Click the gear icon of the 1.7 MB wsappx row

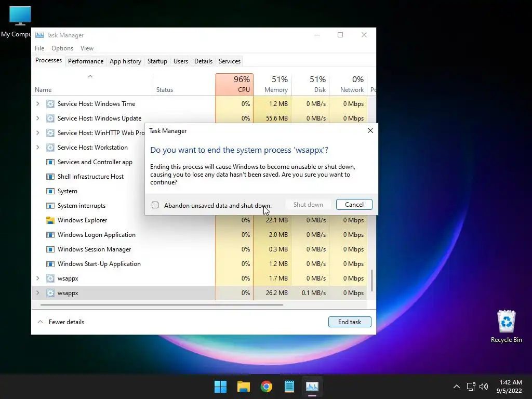point(50,278)
